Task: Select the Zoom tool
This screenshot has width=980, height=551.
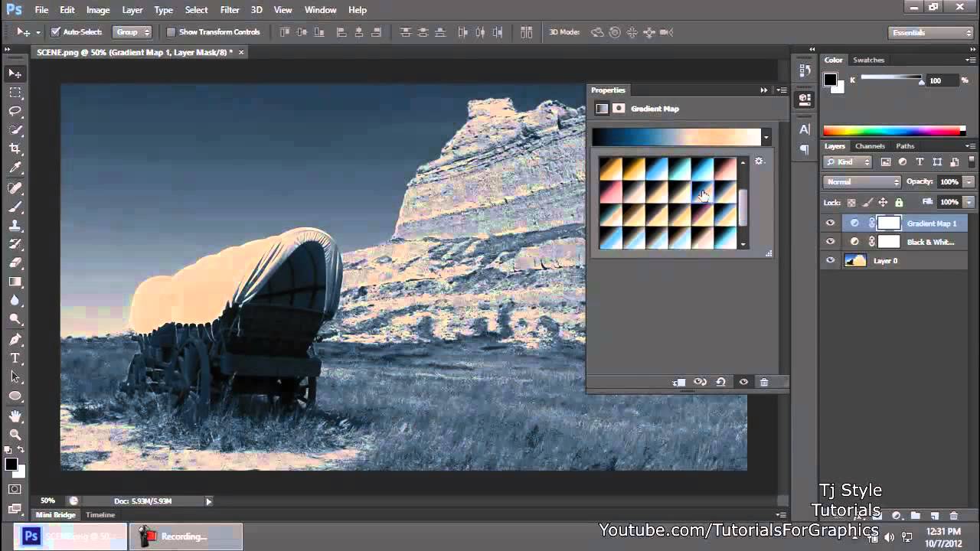Action: click(x=15, y=435)
